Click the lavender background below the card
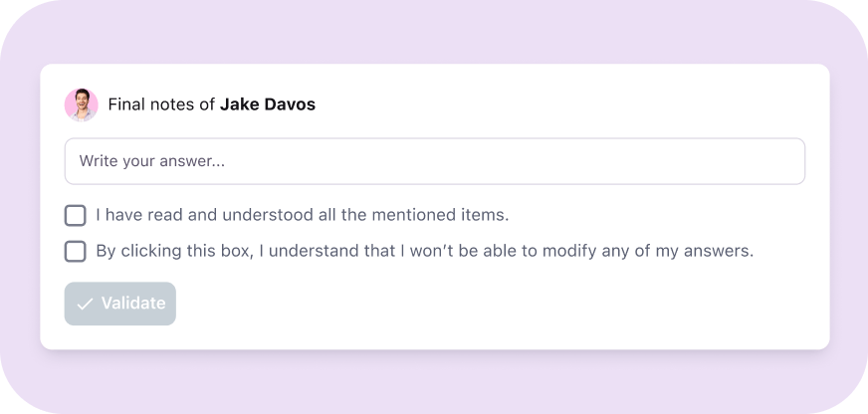 click(x=434, y=382)
